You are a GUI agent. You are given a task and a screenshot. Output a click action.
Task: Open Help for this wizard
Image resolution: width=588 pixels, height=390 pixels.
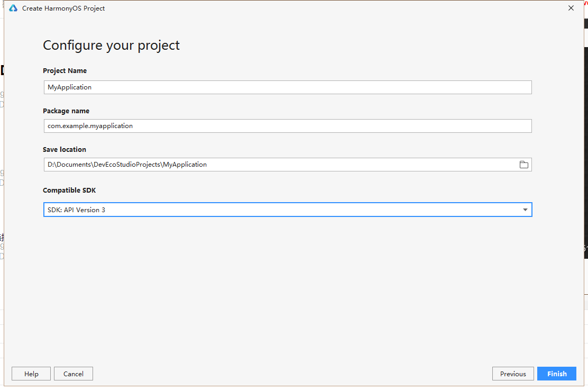point(31,374)
